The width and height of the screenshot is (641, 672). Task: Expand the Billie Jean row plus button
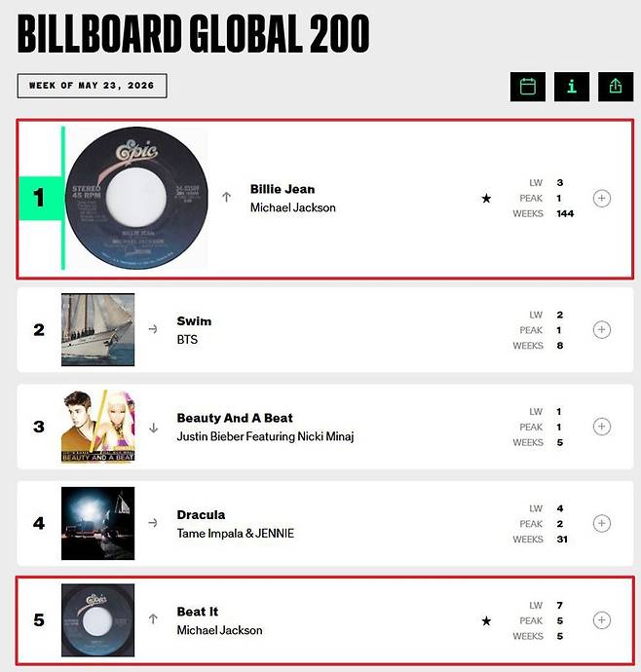pos(602,199)
